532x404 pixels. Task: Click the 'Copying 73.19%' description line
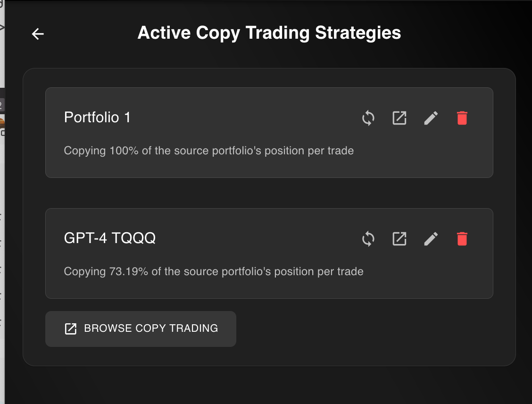pos(214,271)
